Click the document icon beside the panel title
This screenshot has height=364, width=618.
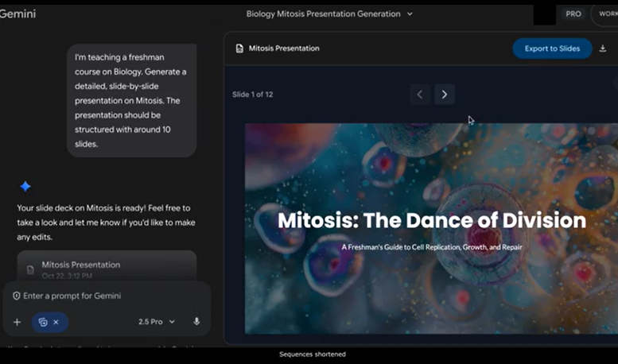[x=239, y=48]
